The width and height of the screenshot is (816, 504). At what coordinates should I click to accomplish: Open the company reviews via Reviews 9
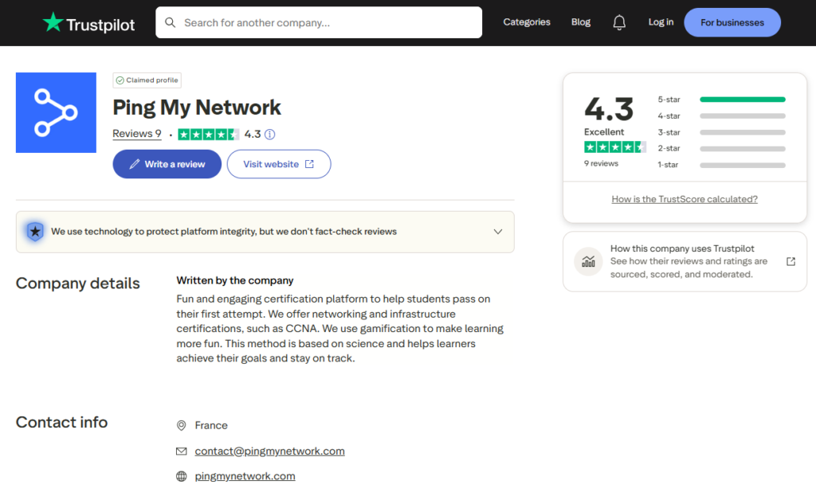136,134
